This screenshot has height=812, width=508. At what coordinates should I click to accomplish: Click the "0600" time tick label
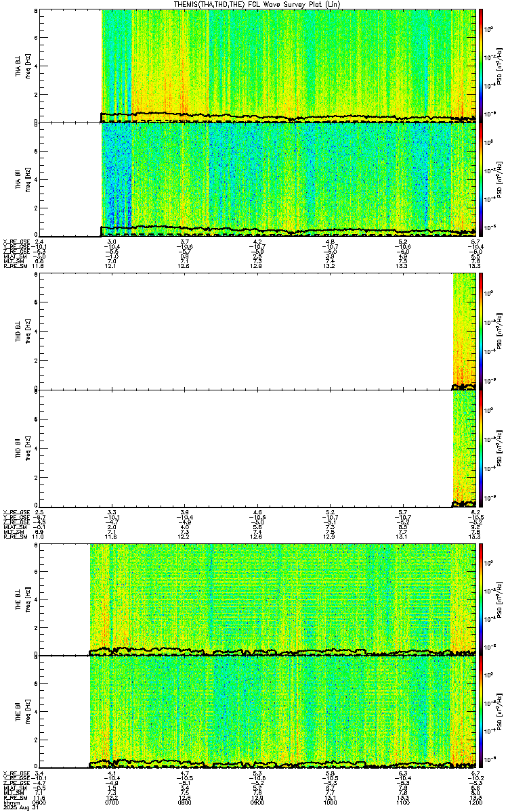[x=39, y=803]
